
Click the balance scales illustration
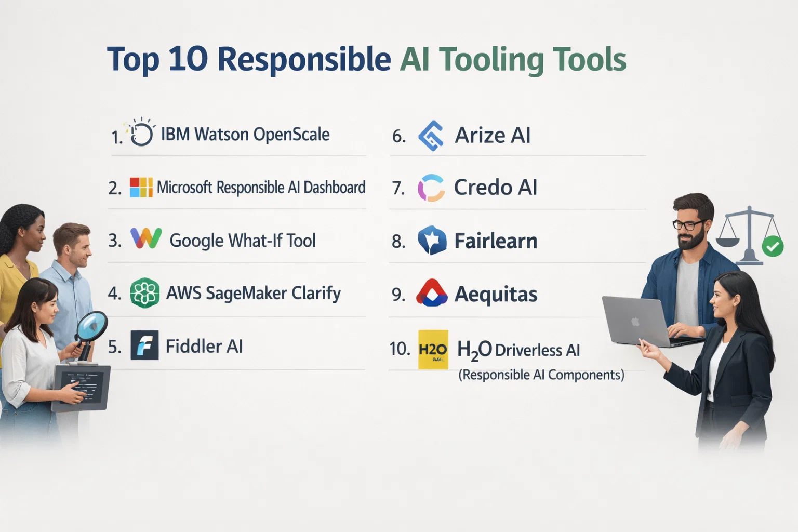pos(747,234)
